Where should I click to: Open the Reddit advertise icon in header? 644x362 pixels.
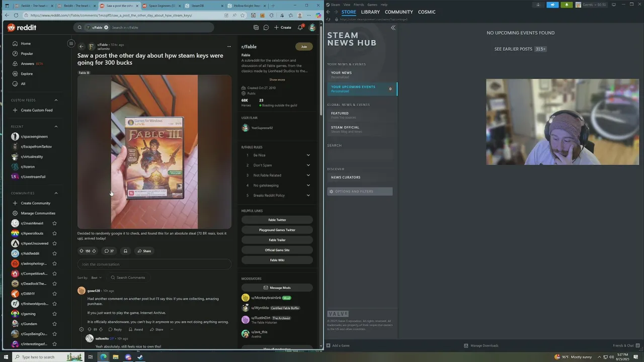[x=256, y=28]
